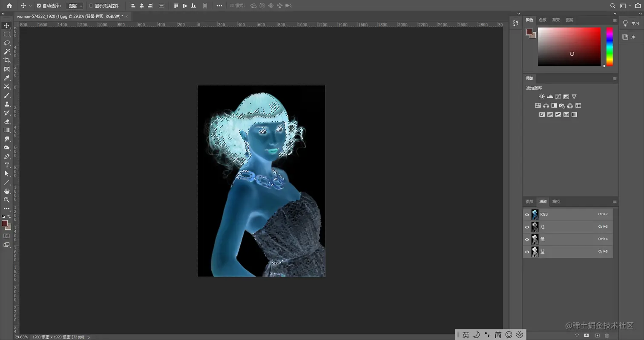Open the 库 libraries panel
644x340 pixels.
pyautogui.click(x=631, y=37)
